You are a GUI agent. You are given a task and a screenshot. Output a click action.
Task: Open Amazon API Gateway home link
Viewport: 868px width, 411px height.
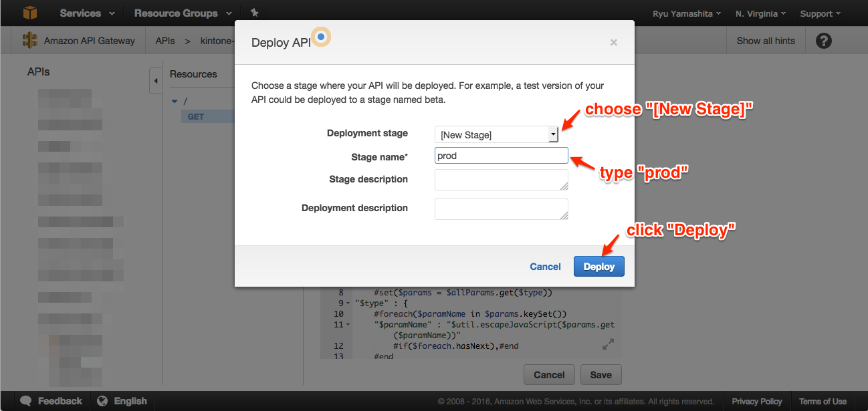pyautogui.click(x=89, y=41)
